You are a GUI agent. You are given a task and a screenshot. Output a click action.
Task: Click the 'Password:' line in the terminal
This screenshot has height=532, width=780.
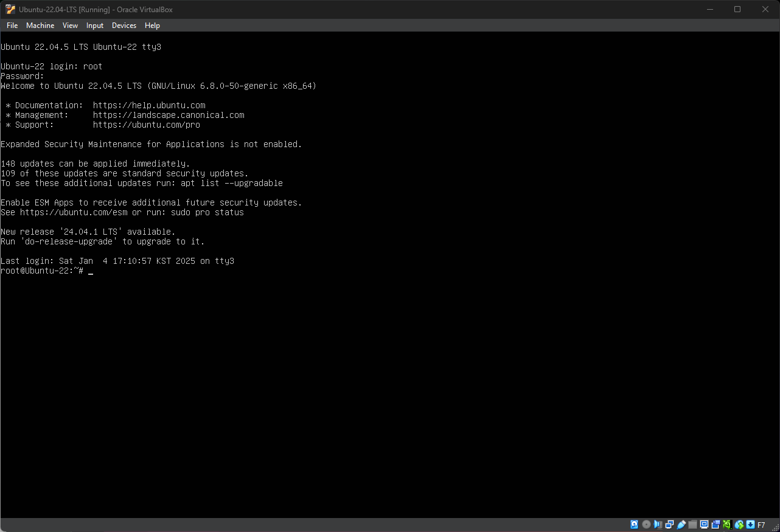click(x=23, y=76)
